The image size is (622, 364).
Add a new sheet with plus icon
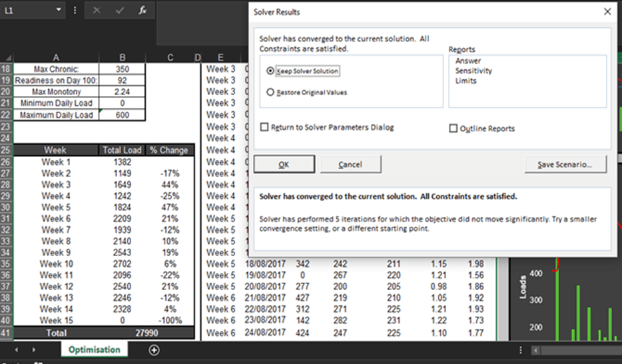[x=154, y=350]
